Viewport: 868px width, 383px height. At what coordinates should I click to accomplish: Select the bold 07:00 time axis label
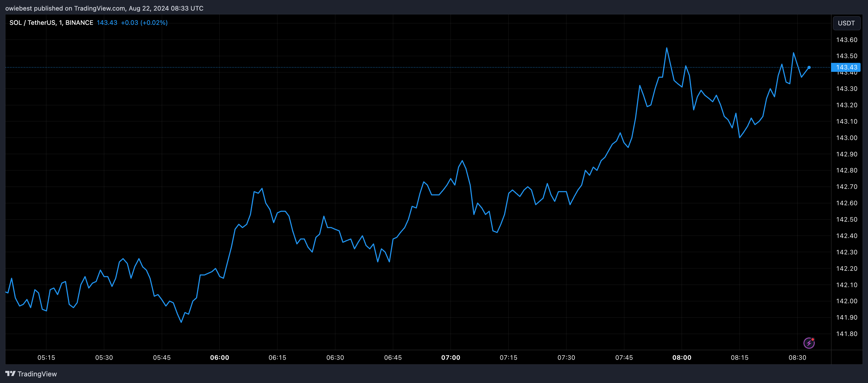point(451,357)
